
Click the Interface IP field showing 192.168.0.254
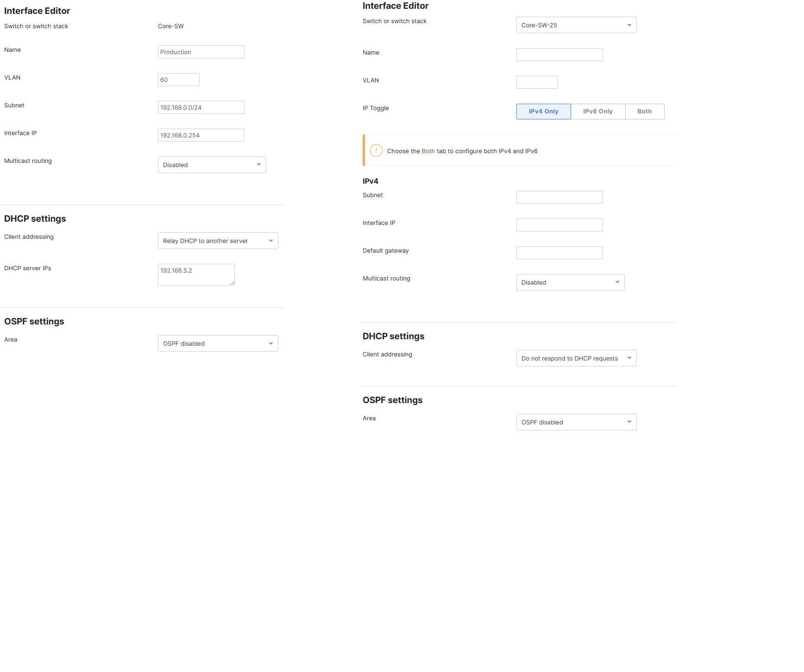pos(201,135)
